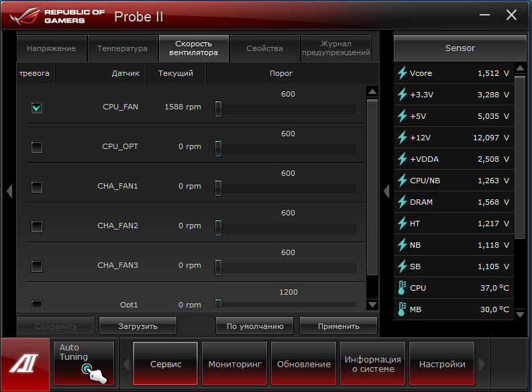
Task: Minimize the Probe II window
Action: 484,15
